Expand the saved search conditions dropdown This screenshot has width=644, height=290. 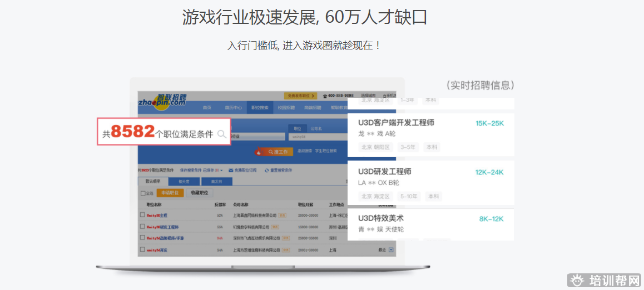222,170
